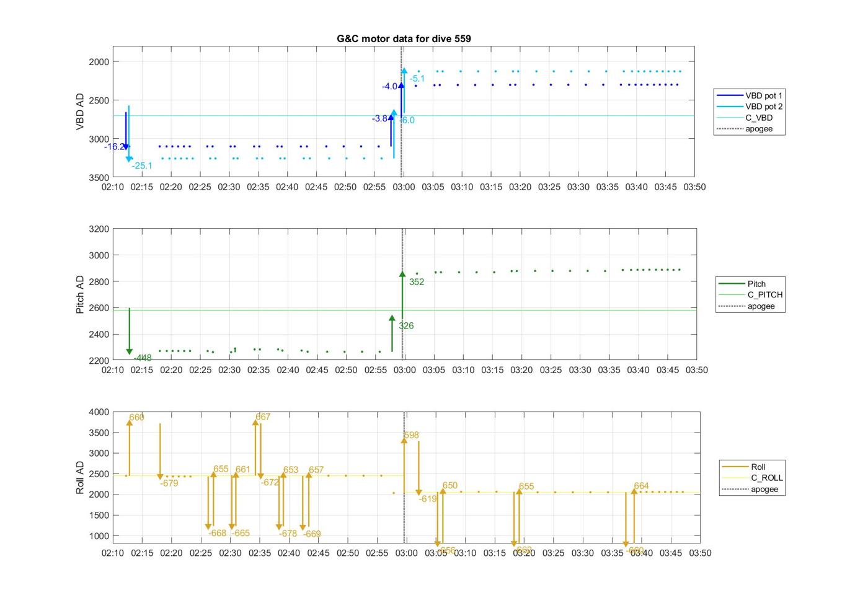868x611 pixels.
Task: Click 'apogee' entry in the VBD legend
Action: (x=745, y=129)
